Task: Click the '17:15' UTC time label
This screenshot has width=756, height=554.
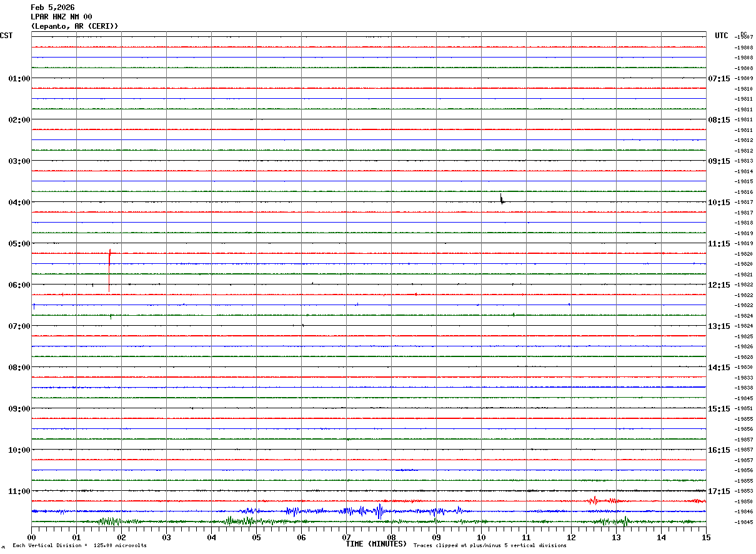Action: [719, 491]
